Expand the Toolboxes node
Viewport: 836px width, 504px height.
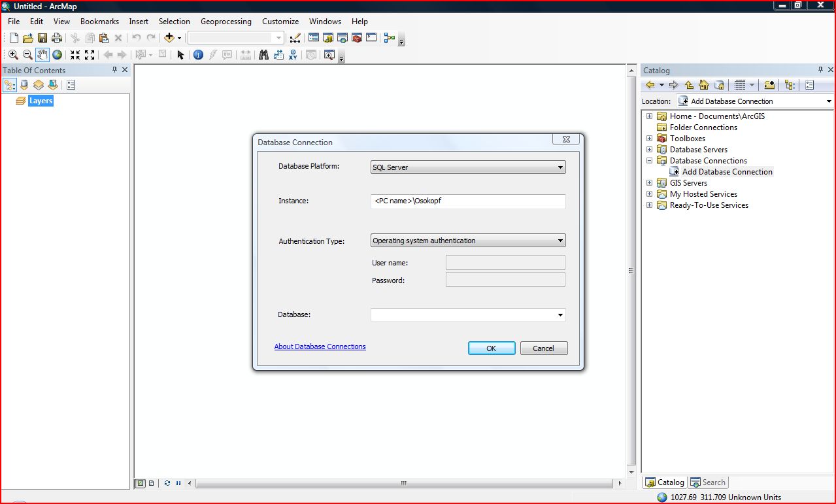(x=649, y=139)
